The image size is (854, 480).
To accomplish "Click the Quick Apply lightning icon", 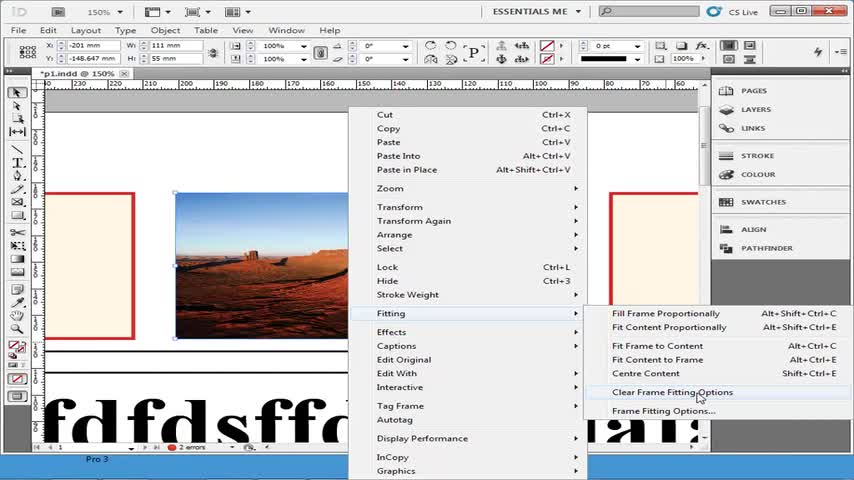I will click(x=818, y=52).
